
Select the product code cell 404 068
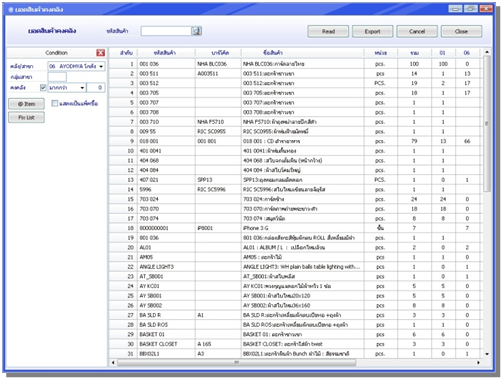[x=166, y=160]
